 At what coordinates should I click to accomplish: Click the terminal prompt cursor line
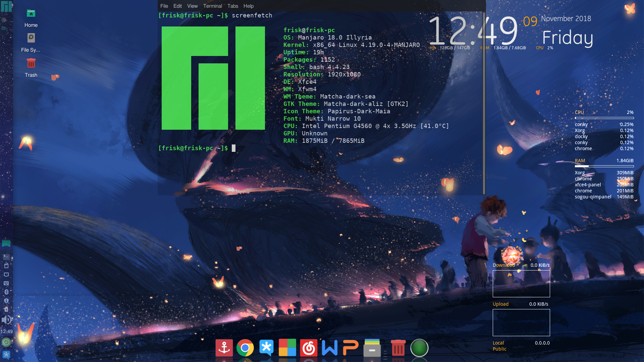click(197, 148)
